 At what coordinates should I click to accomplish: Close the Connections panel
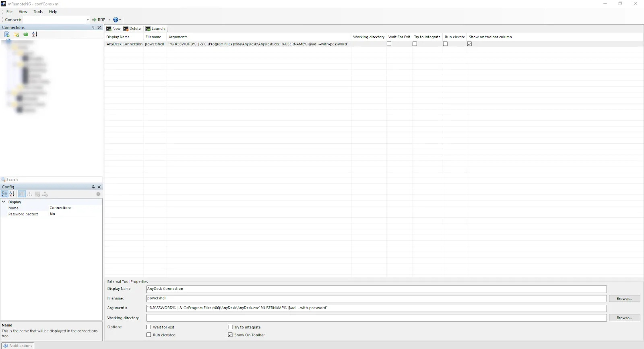[99, 27]
